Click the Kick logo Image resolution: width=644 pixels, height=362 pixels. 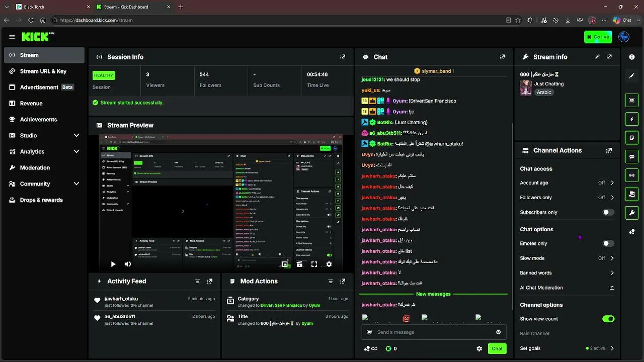coord(38,37)
